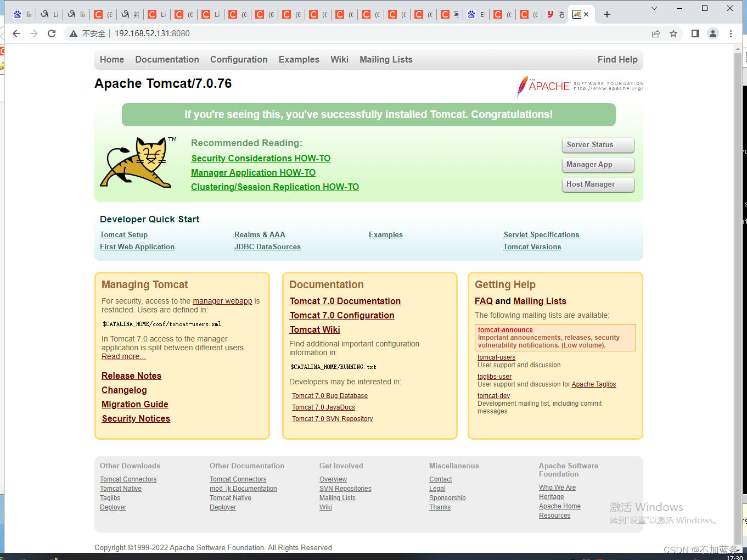
Task: Open Tomcat Versions link
Action: pos(532,247)
